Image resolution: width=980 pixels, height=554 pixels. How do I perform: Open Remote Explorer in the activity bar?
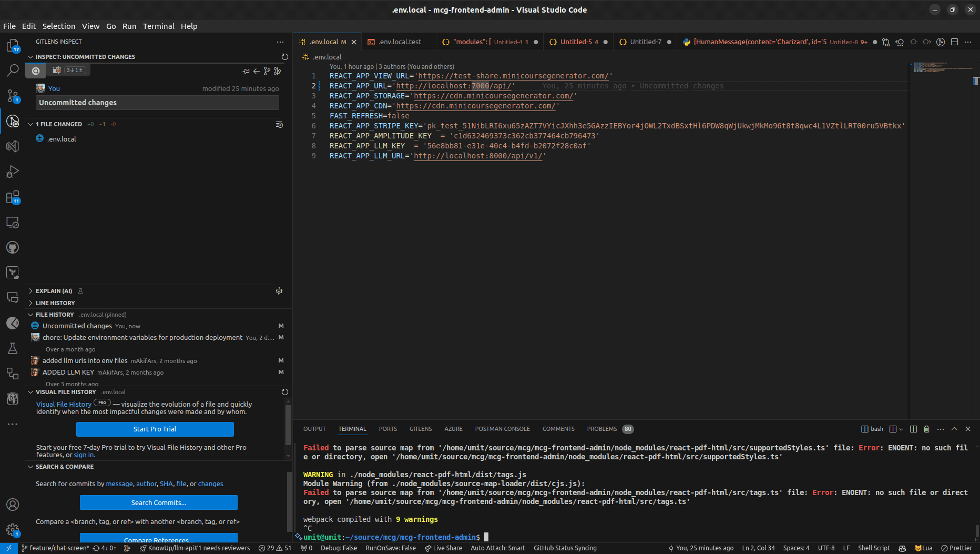coord(13,223)
